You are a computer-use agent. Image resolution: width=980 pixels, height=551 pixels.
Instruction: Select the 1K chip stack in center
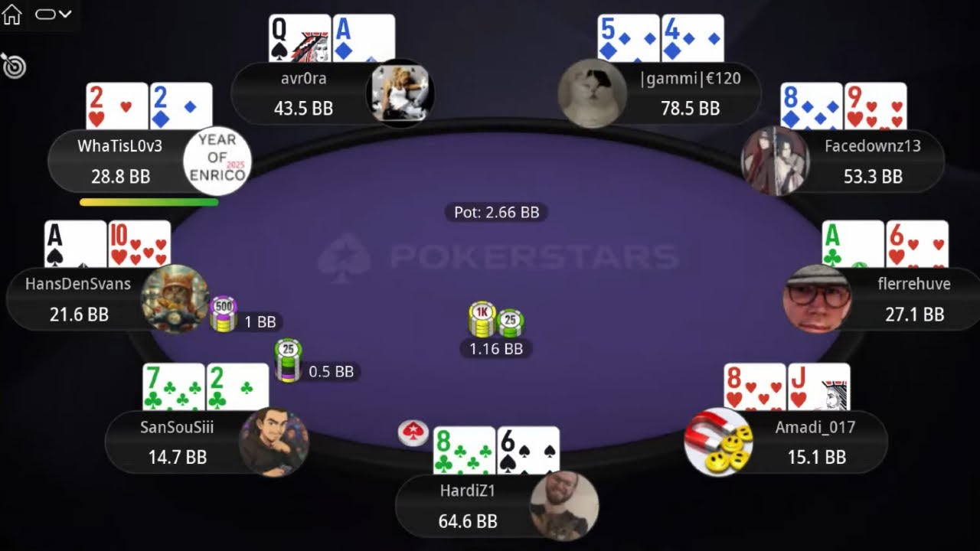(483, 320)
